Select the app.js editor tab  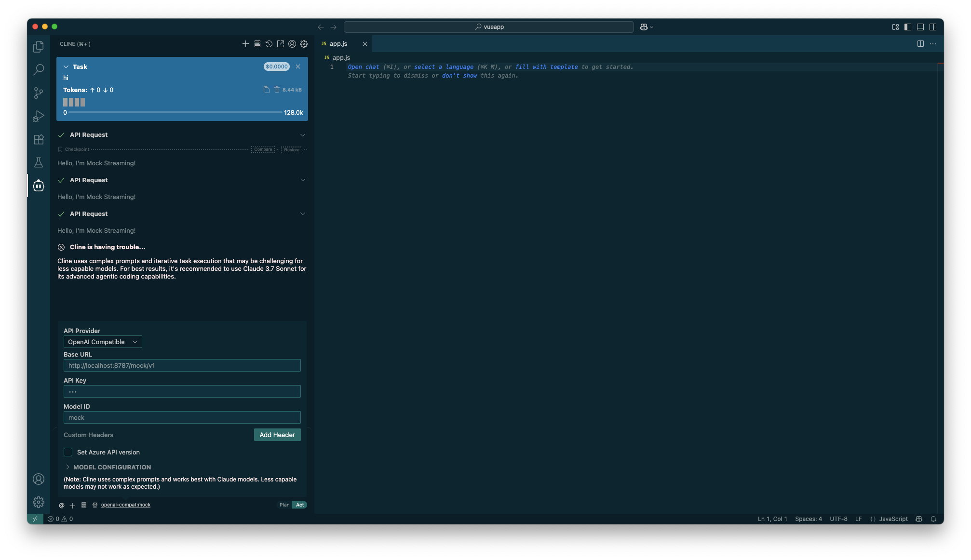coord(338,44)
